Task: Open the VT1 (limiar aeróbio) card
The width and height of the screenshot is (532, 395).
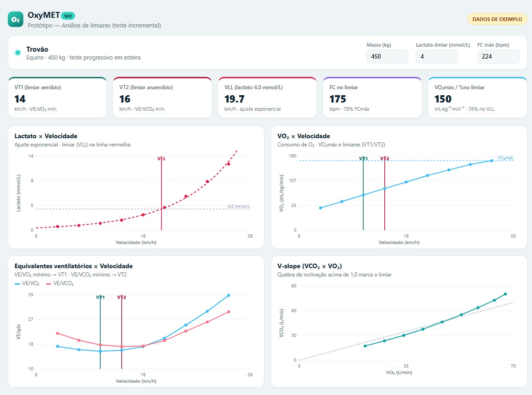Action: click(x=57, y=98)
